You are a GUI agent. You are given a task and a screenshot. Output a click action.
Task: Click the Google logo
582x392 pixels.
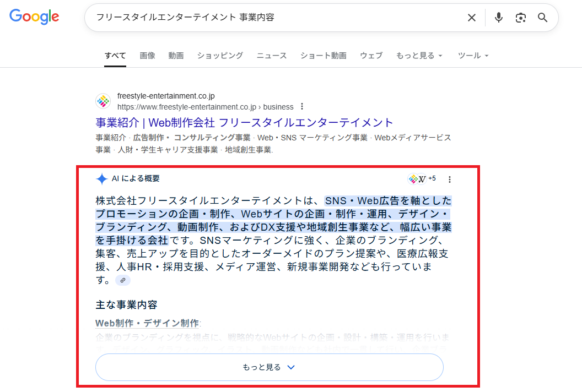click(34, 17)
